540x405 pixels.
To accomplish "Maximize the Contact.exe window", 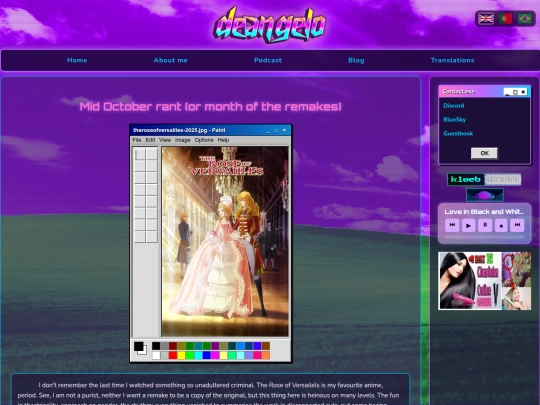I will (515, 92).
